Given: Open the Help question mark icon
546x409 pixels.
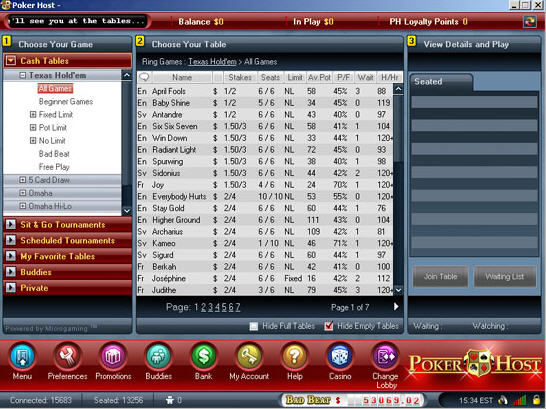Looking at the screenshot, I should coord(295,356).
